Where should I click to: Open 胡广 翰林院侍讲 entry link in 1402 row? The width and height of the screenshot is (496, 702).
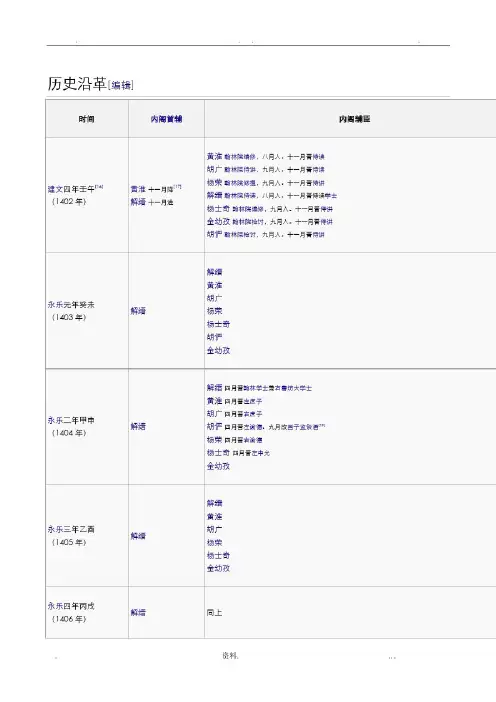(214, 170)
